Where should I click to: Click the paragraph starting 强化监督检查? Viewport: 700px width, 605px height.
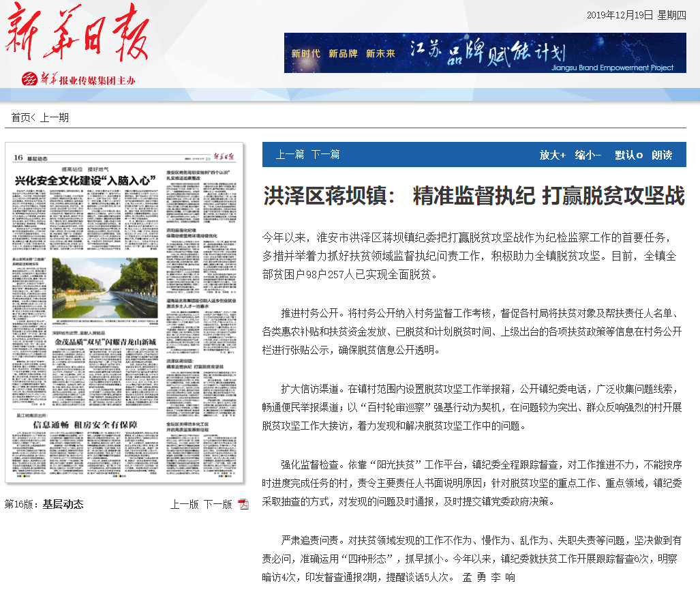tap(472, 483)
